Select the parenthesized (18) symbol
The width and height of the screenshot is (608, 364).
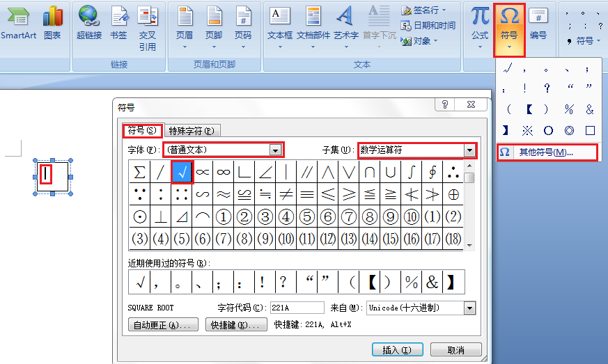453,239
